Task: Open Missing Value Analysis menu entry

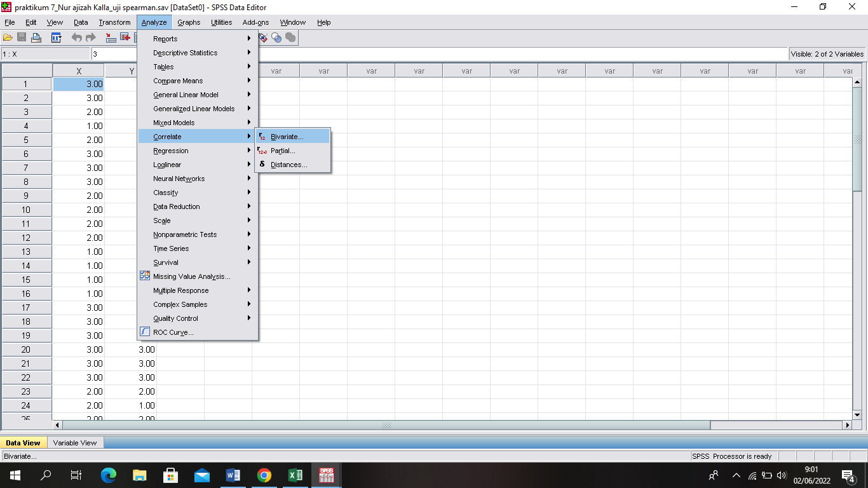Action: click(x=198, y=276)
